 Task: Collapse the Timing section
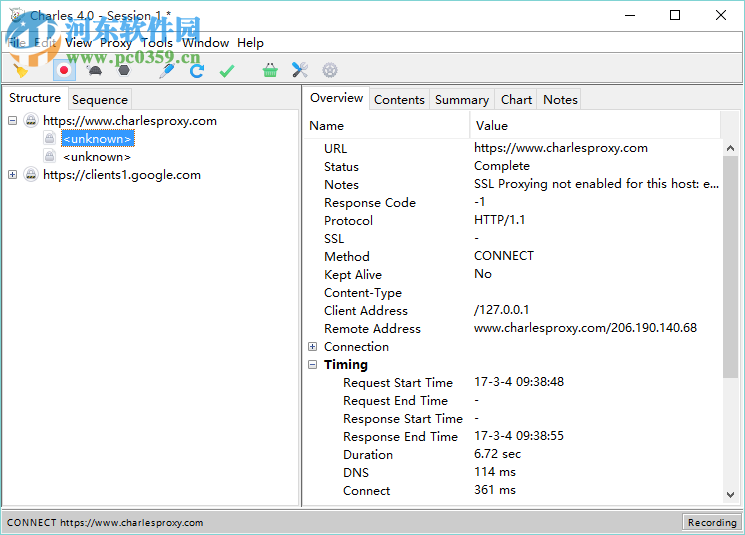[312, 365]
